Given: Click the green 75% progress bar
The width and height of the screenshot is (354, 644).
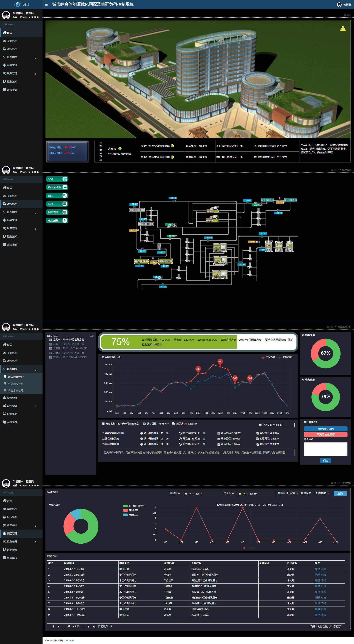Looking at the screenshot, I should tap(168, 342).
